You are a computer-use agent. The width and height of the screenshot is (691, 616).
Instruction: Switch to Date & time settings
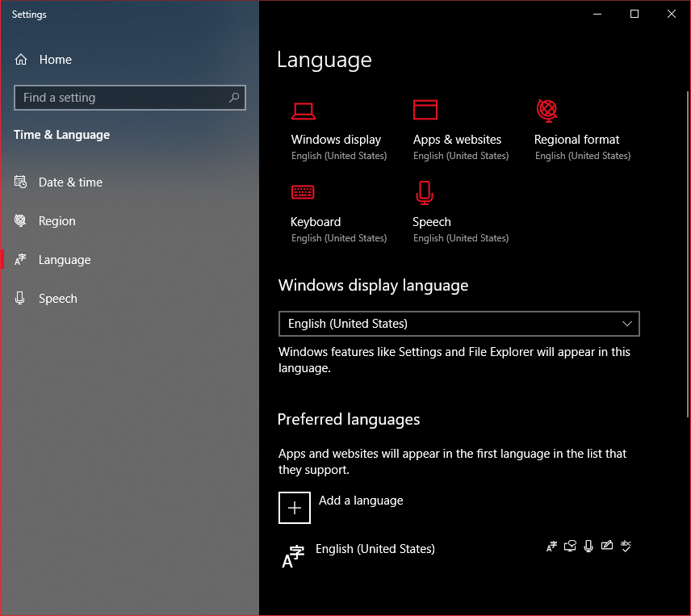click(x=70, y=182)
